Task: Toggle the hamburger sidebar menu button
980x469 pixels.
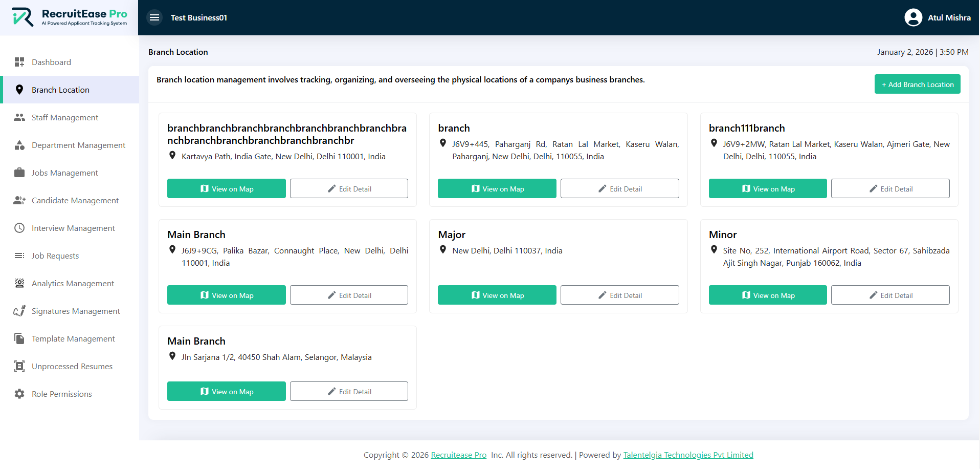Action: pyautogui.click(x=154, y=17)
